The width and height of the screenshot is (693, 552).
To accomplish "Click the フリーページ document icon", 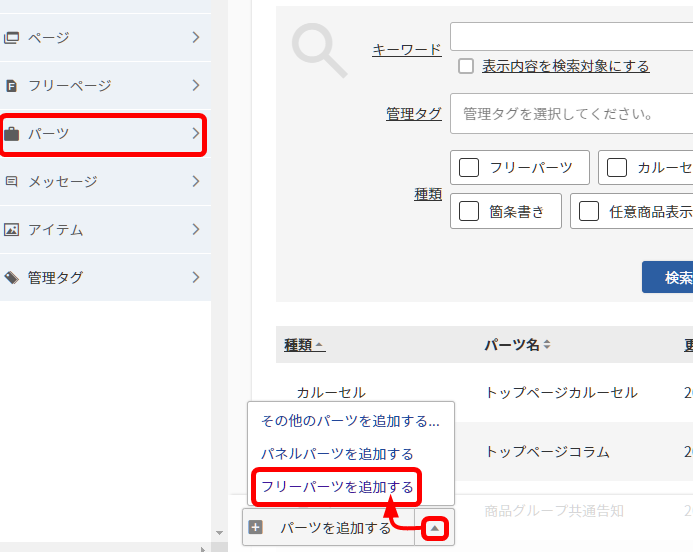I will click(12, 86).
